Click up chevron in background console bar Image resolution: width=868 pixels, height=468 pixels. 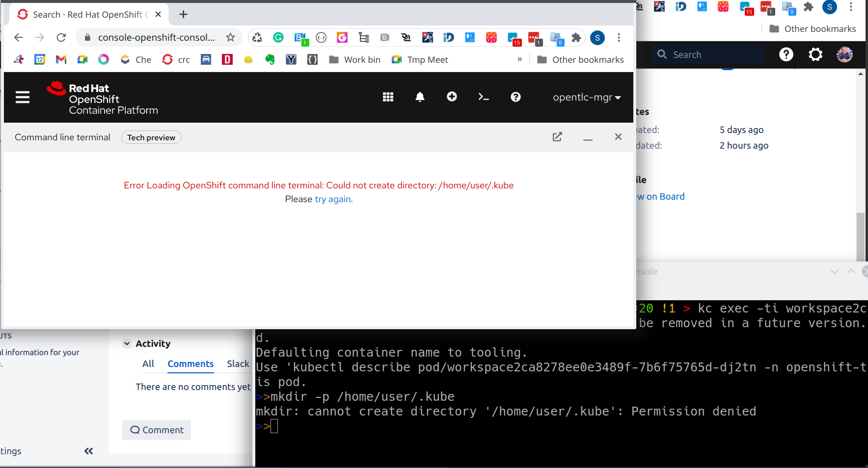click(851, 271)
